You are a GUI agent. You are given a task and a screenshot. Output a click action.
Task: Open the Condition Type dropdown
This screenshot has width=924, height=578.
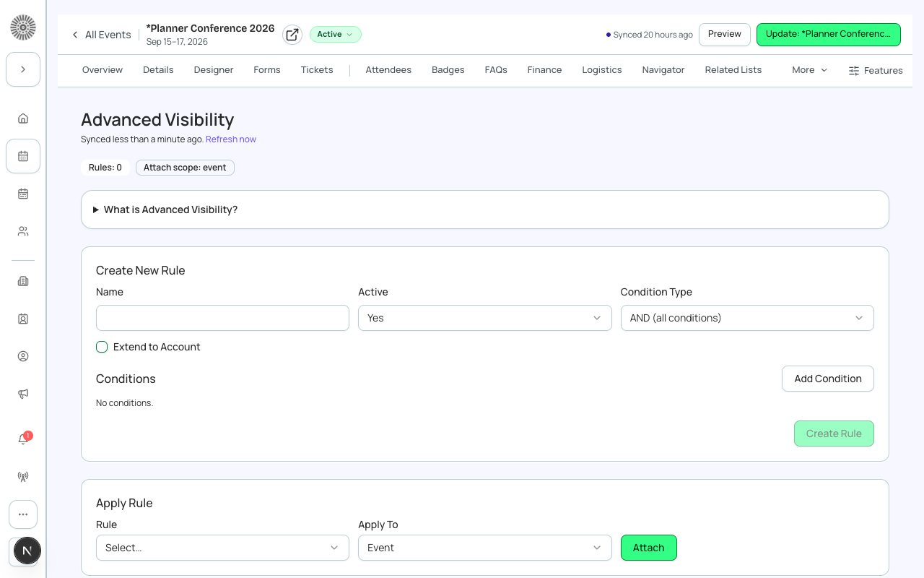tap(747, 318)
